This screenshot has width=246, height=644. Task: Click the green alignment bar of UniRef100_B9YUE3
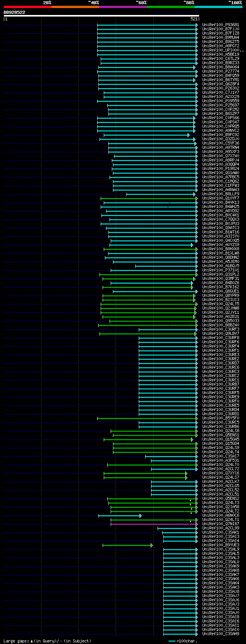(128, 545)
